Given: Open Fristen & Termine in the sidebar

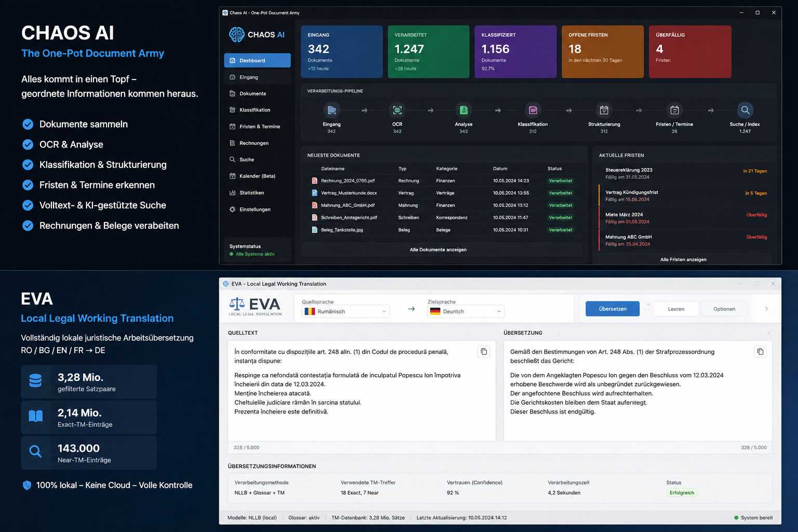Looking at the screenshot, I should [257, 127].
